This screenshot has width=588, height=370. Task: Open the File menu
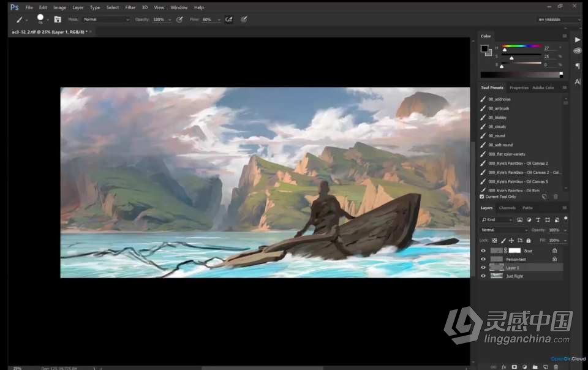(29, 7)
